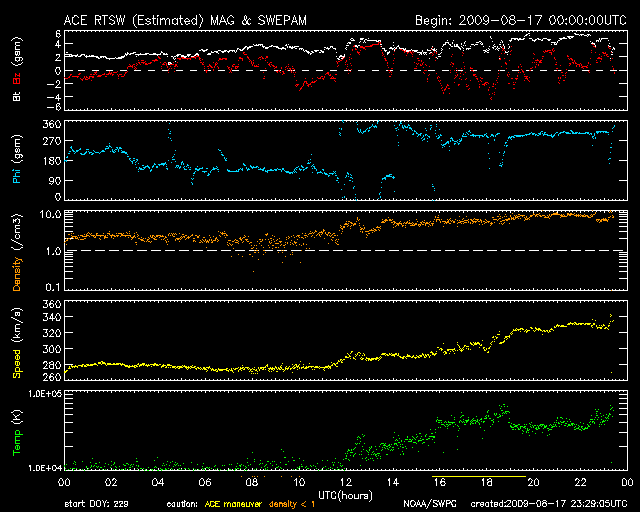
Task: Click the cyan 'Phi (gsm)' axis label
Action: [x=17, y=160]
